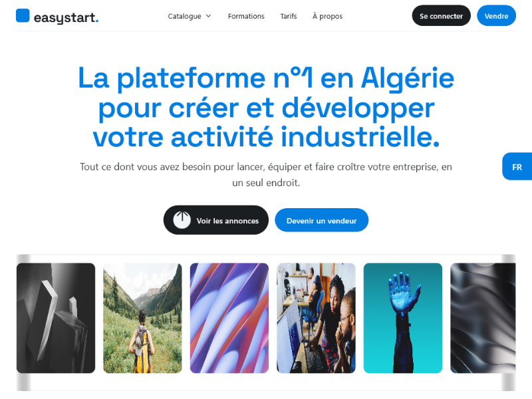Open the Catalogue menu
The height and width of the screenshot is (399, 532).
pos(190,16)
